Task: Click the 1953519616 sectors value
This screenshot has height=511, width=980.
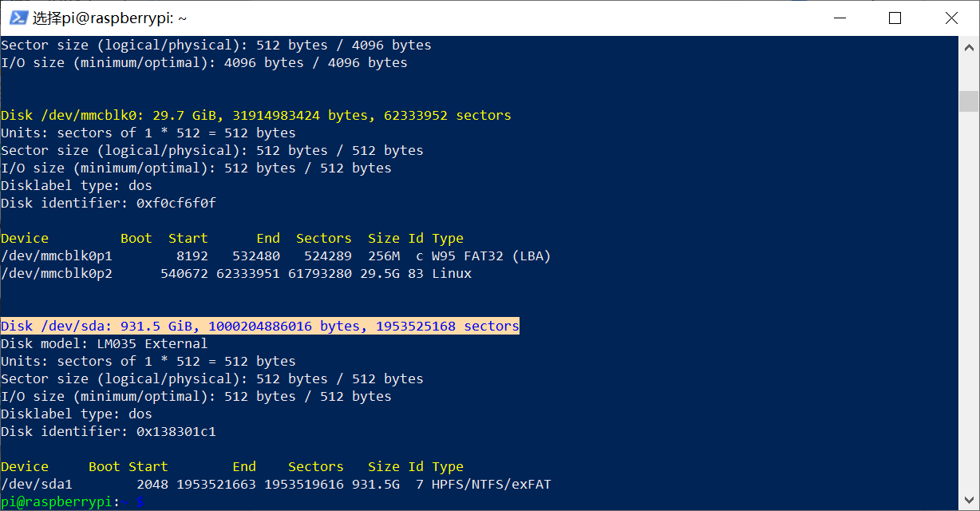Action: pyautogui.click(x=304, y=484)
